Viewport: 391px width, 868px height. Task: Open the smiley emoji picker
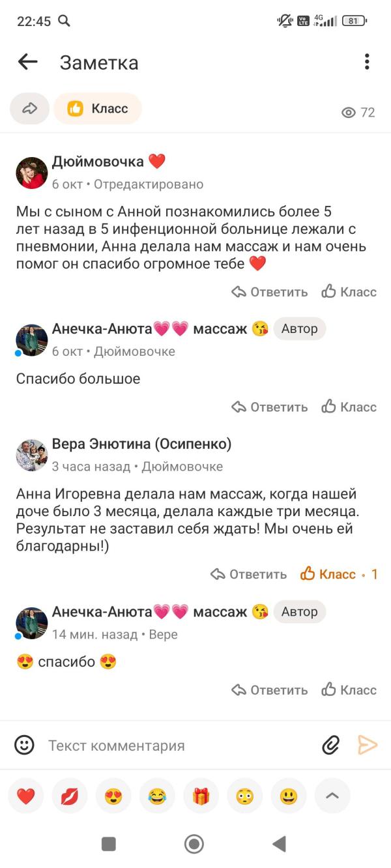(x=25, y=745)
